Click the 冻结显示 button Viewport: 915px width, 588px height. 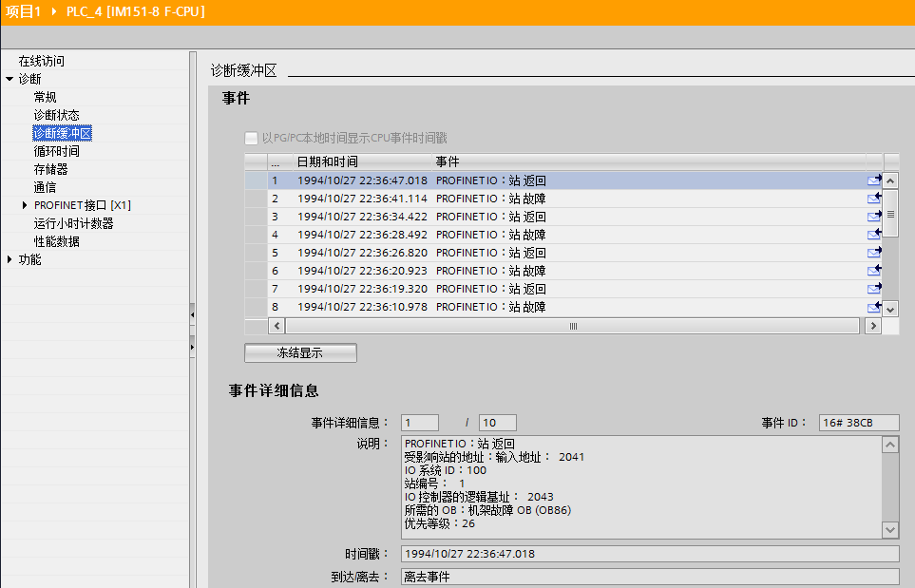click(x=302, y=352)
